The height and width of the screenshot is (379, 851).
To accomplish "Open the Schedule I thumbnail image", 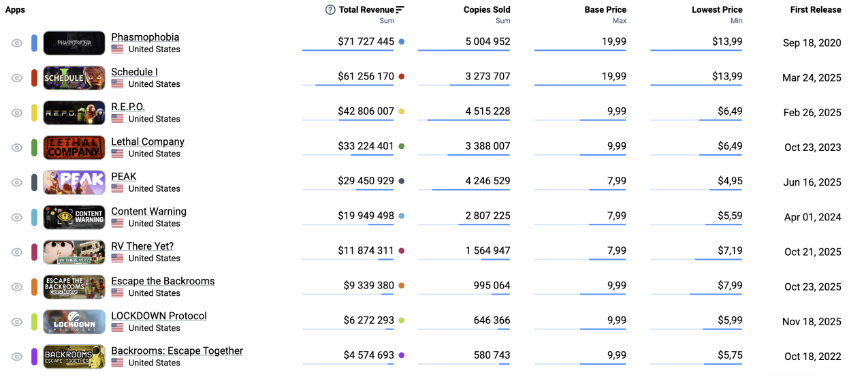I will coord(74,78).
